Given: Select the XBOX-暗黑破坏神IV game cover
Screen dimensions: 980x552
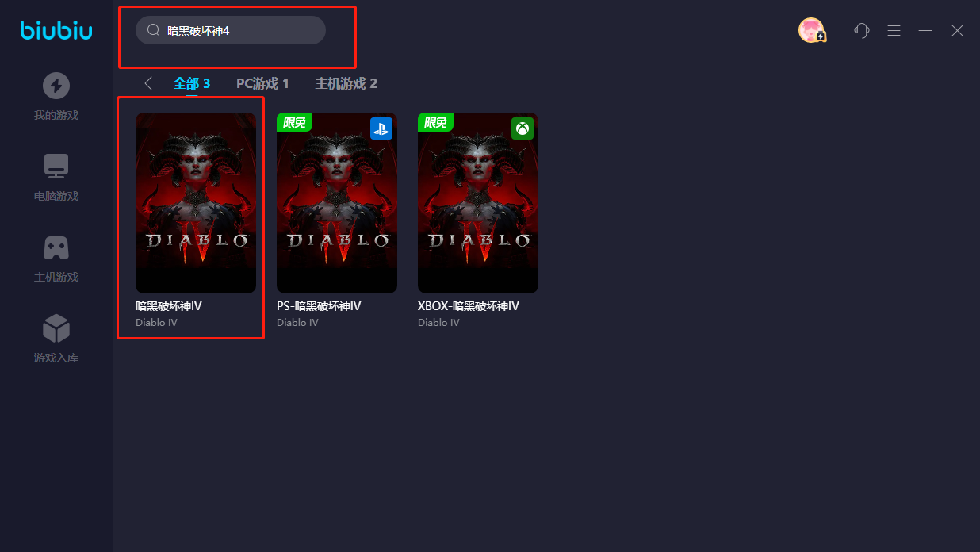Looking at the screenshot, I should coord(478,203).
